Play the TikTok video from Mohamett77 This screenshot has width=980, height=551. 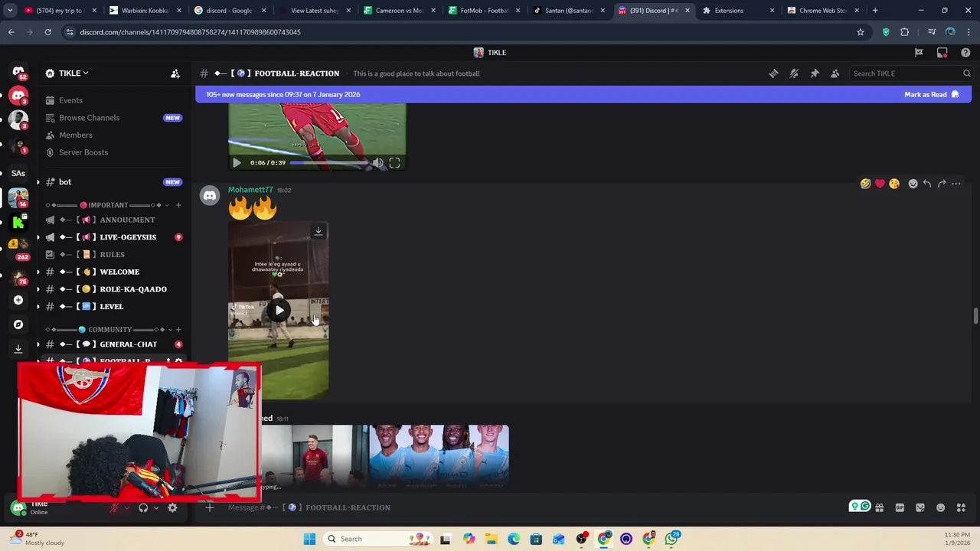pos(279,311)
